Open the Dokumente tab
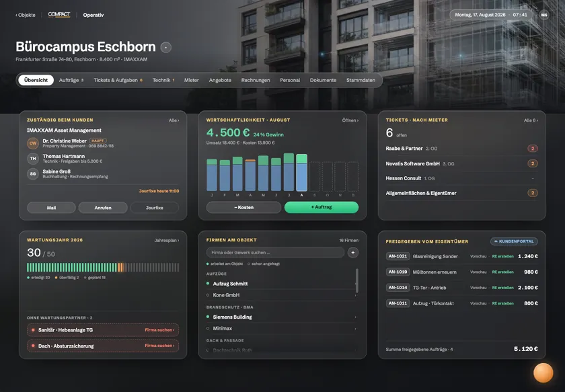This screenshot has height=392, width=565. [x=323, y=80]
